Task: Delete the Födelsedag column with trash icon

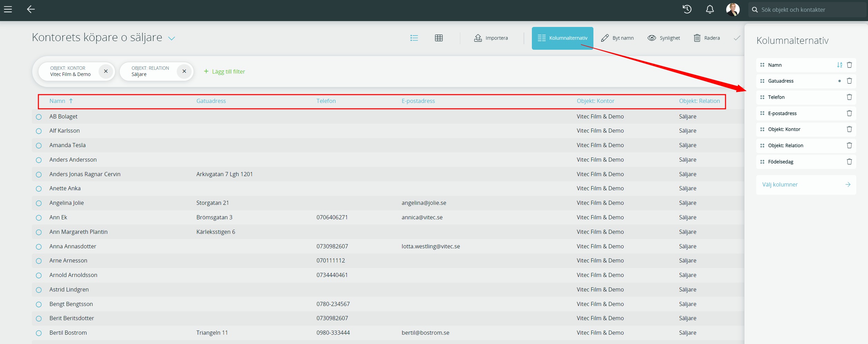Action: [x=849, y=162]
